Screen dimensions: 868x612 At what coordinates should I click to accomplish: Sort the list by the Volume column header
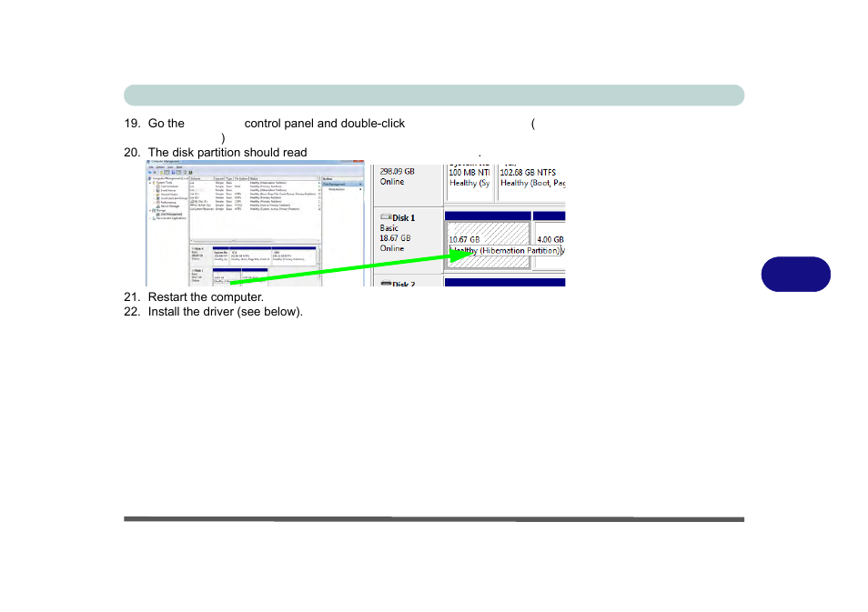[x=201, y=179]
